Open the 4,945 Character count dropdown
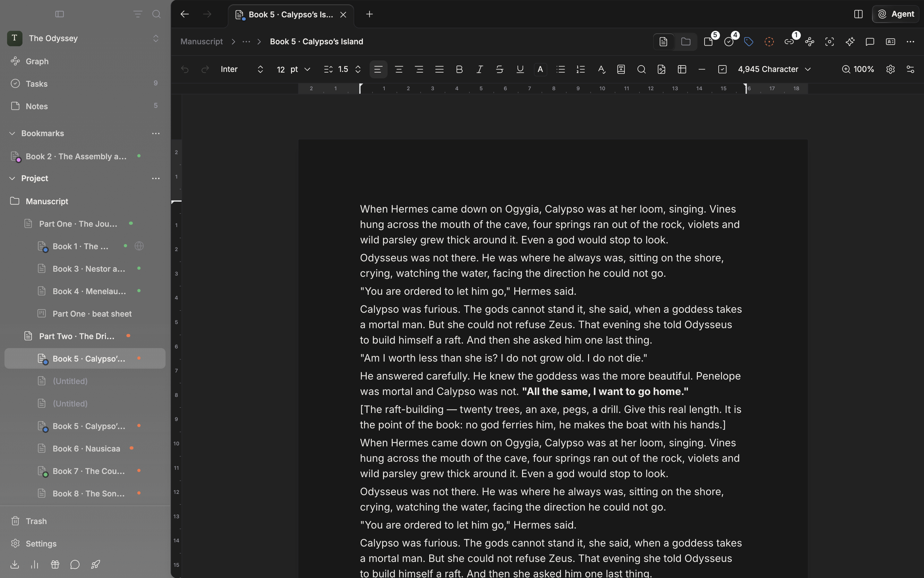This screenshot has width=924, height=578. point(774,69)
